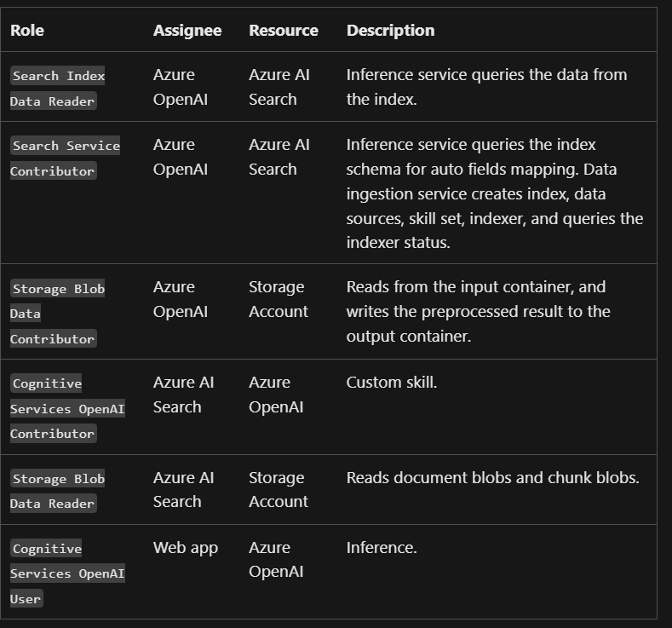The width and height of the screenshot is (672, 628).
Task: Click the Custom skill. description
Action: (x=392, y=383)
